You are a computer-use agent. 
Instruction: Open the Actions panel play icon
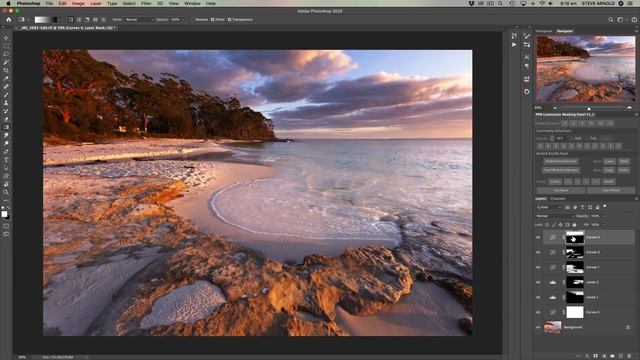click(x=514, y=44)
